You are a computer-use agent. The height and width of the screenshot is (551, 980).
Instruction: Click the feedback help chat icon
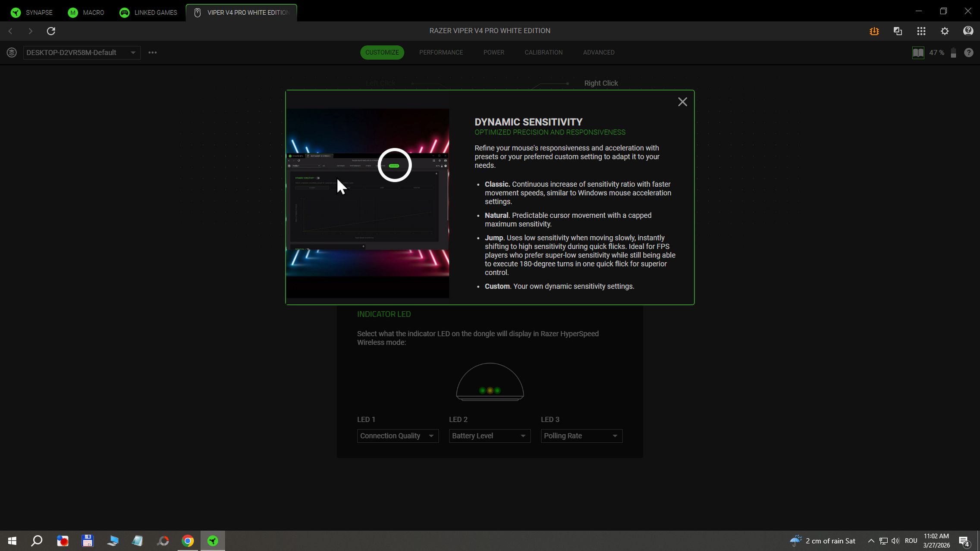pyautogui.click(x=968, y=31)
